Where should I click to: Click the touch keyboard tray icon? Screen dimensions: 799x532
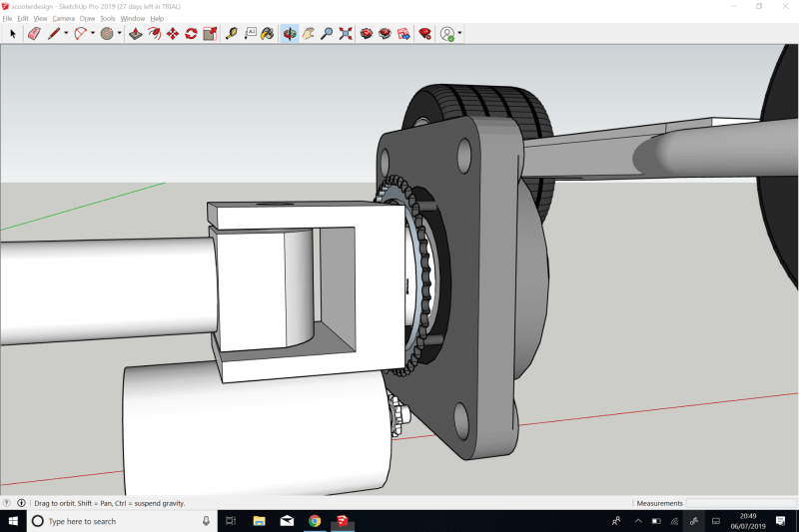pos(716,521)
